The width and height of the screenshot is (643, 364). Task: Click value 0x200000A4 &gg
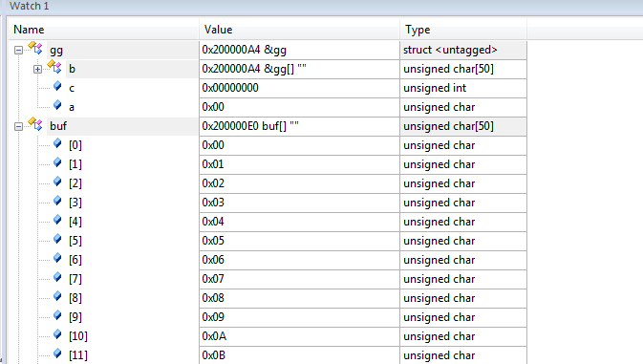(245, 50)
